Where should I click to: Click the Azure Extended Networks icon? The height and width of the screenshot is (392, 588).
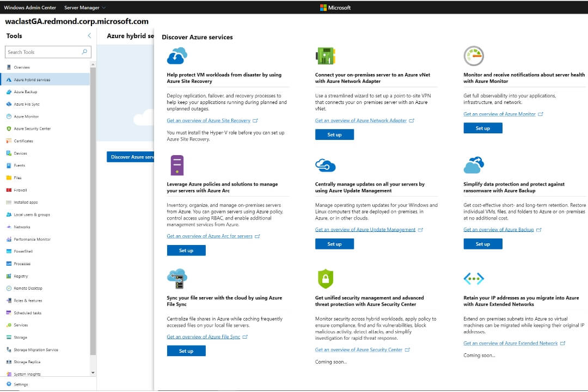tap(474, 279)
